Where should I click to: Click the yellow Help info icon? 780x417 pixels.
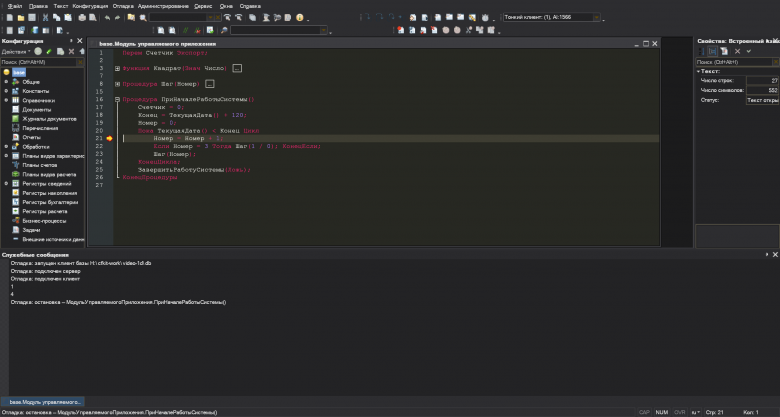point(299,17)
